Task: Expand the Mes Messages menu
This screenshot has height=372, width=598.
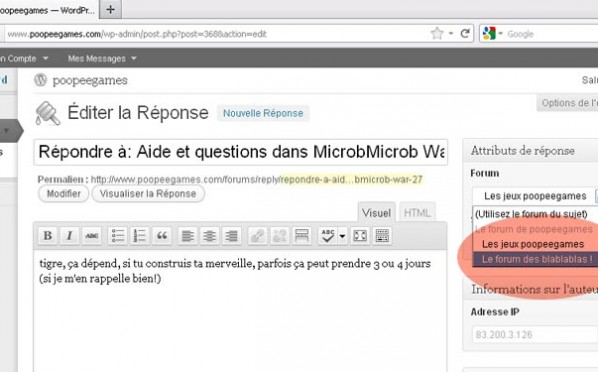Action: 102,58
